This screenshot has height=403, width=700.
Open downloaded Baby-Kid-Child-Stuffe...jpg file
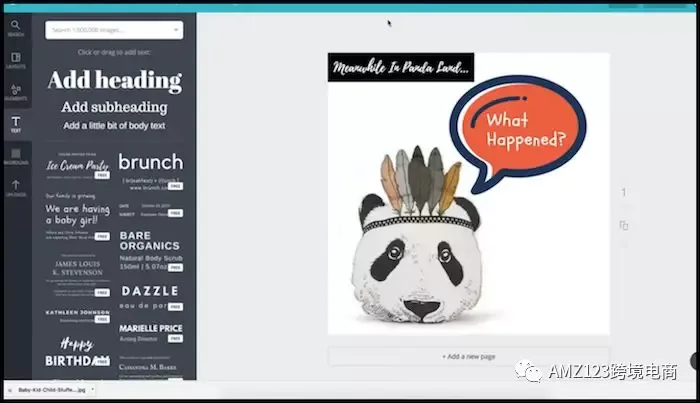coord(51,390)
